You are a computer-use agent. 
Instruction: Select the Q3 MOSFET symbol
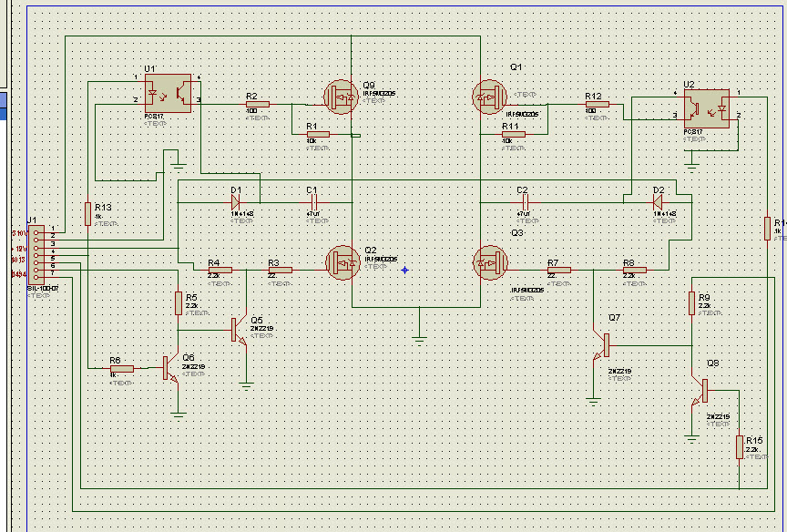(490, 262)
